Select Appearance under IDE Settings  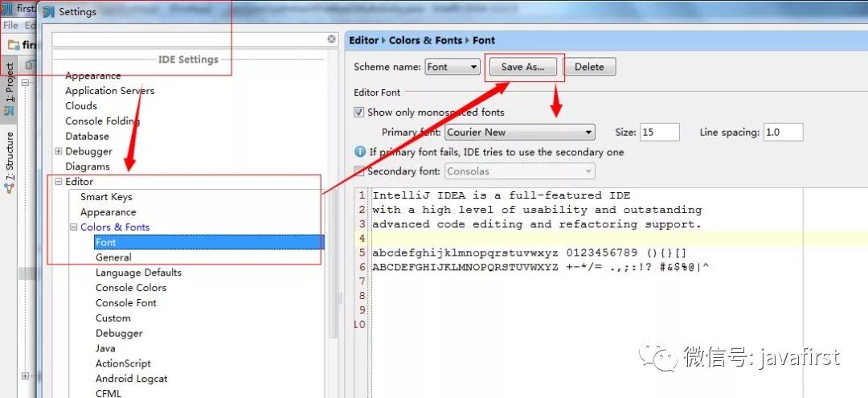(93, 76)
